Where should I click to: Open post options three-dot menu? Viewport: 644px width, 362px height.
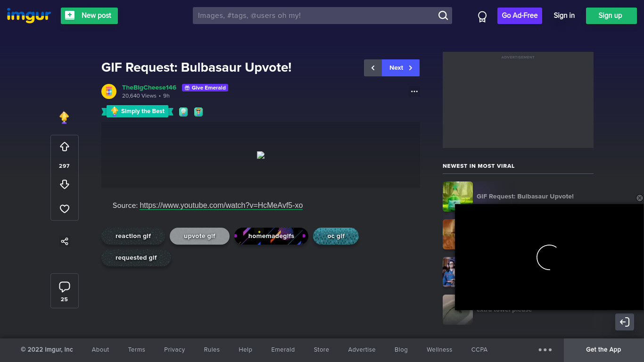[414, 91]
